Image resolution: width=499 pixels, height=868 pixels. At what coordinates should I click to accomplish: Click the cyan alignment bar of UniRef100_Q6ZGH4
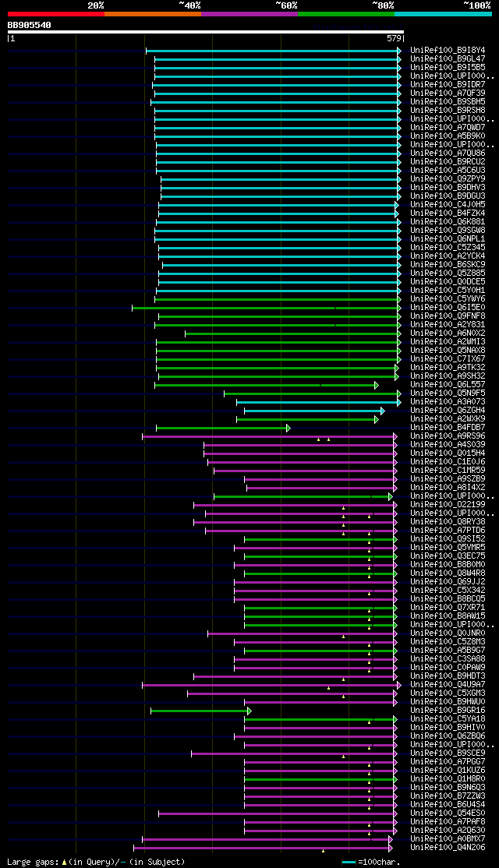pyautogui.click(x=314, y=411)
